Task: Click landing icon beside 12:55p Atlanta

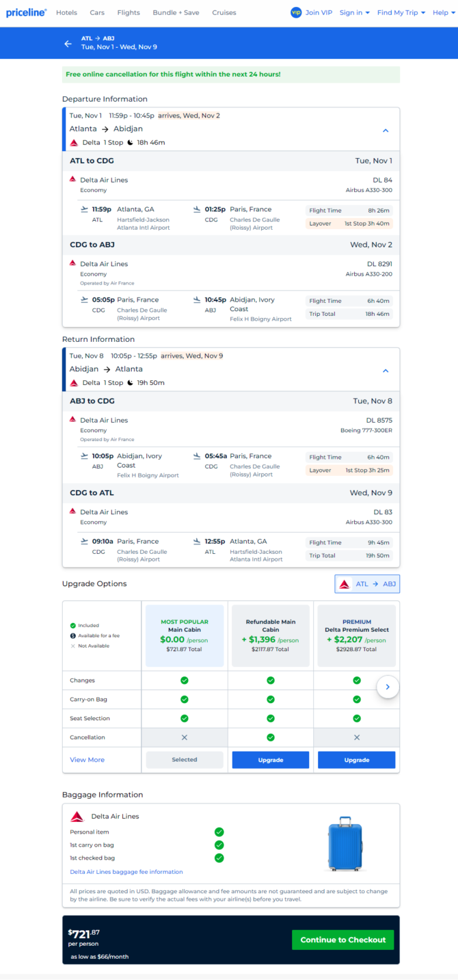Action: (197, 541)
